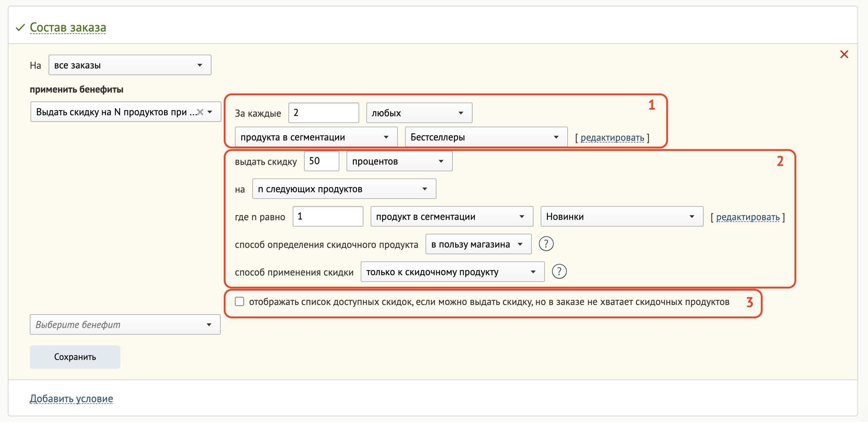
Task: Open the 'только к скидочному продукту' dropdown
Action: pyautogui.click(x=452, y=272)
